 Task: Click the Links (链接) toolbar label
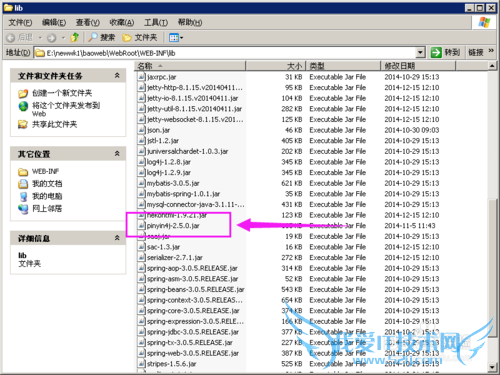[x=476, y=52]
